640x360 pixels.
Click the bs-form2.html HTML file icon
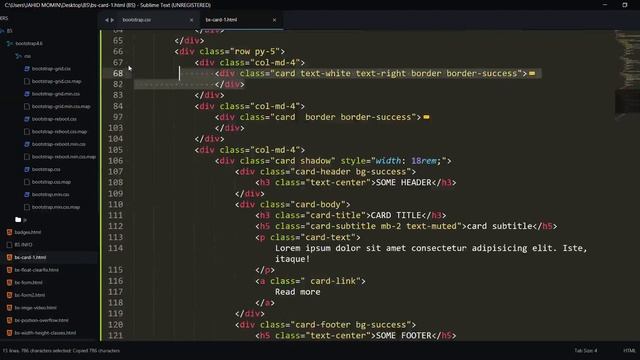(9, 295)
